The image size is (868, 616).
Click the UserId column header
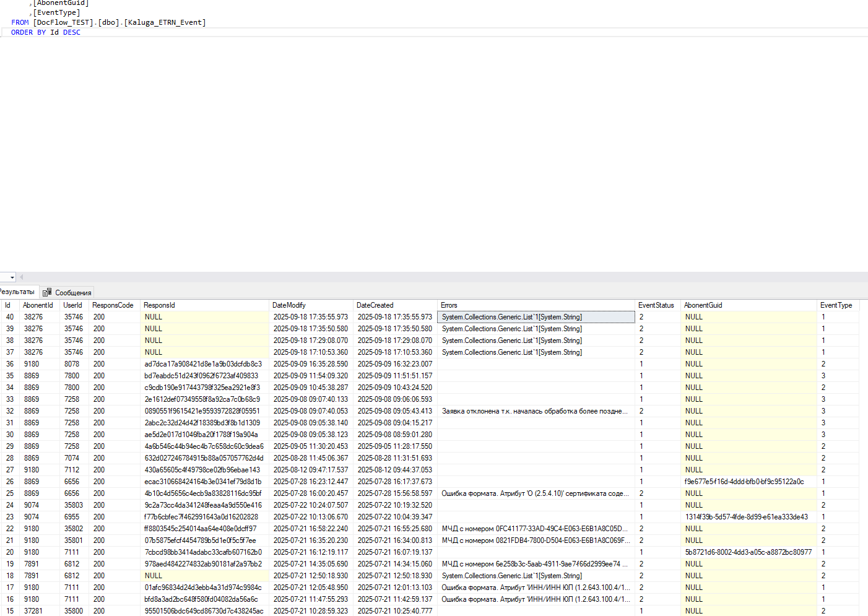[74, 305]
